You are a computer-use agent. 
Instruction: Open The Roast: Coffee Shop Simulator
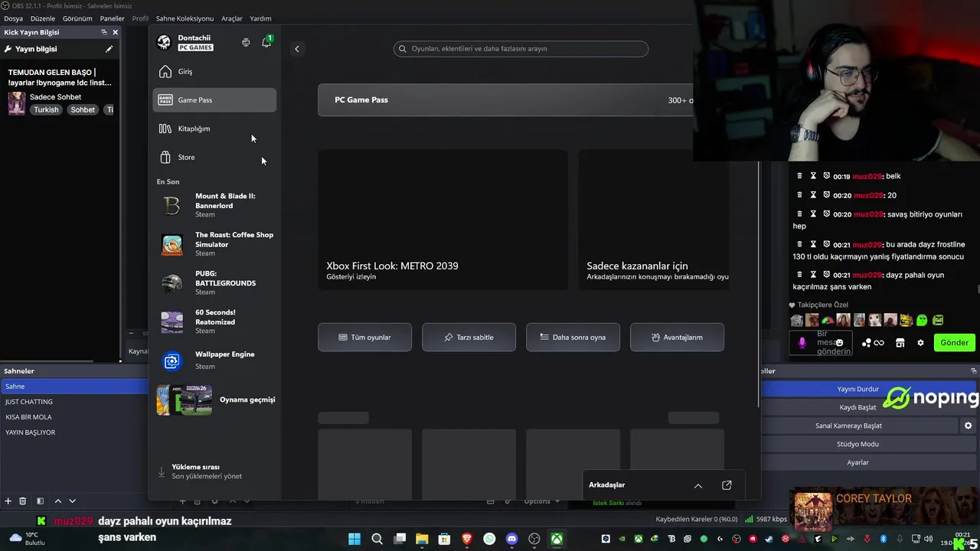point(215,244)
